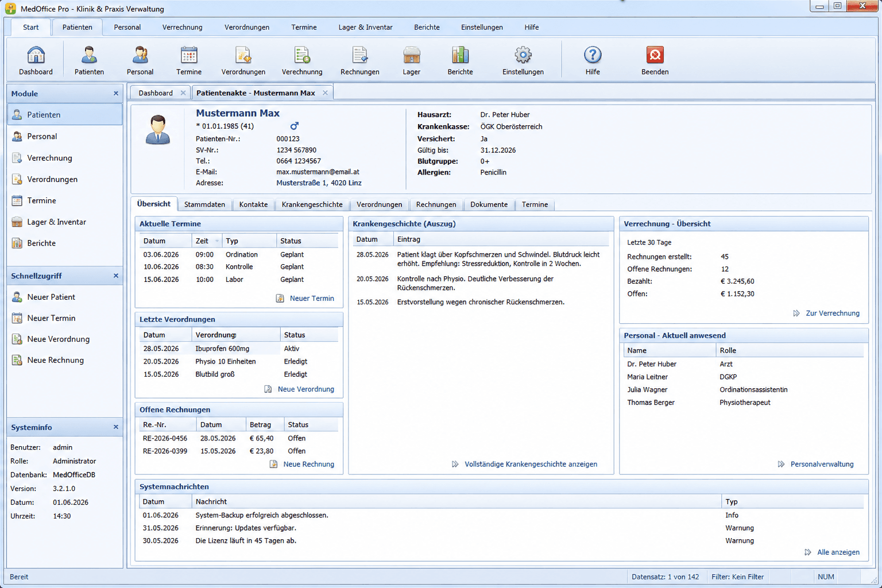Open the Lager toolbar icon

(411, 60)
